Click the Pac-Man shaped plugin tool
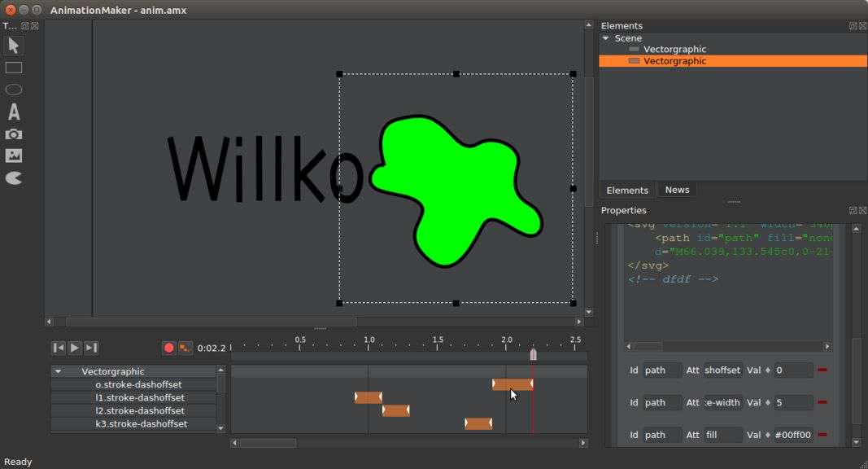 tap(14, 178)
